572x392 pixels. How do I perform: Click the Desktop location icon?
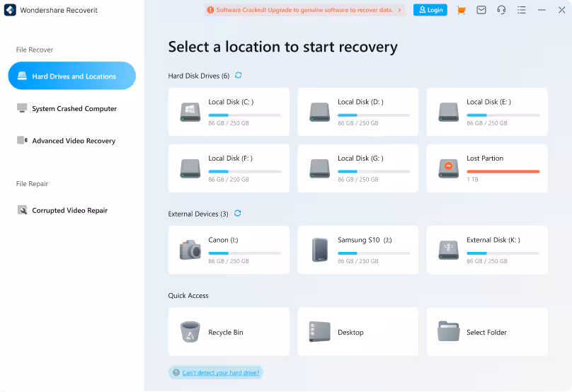319,331
